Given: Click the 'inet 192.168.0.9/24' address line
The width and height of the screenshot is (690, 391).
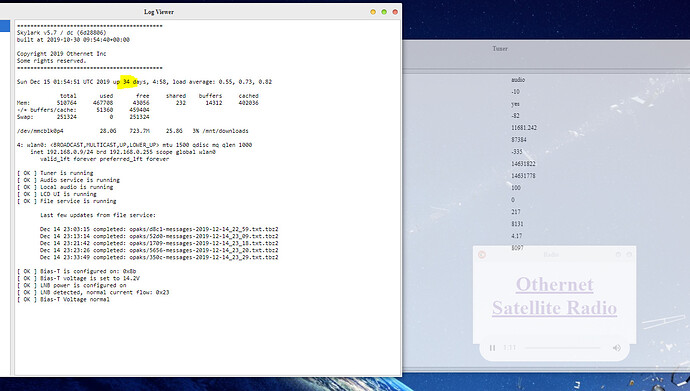Looking at the screenshot, I should click(x=123, y=152).
